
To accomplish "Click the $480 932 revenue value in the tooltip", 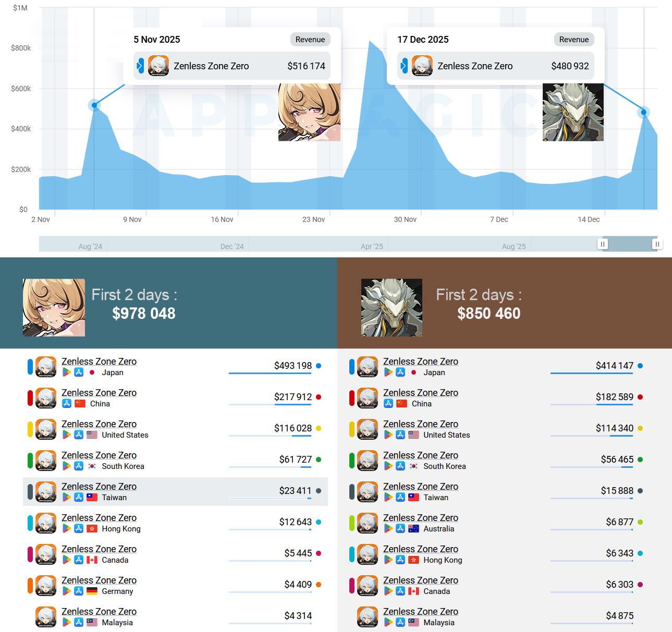I will coord(570,66).
